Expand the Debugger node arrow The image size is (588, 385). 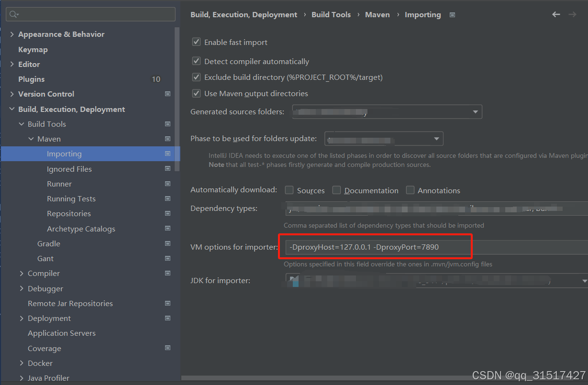(22, 288)
